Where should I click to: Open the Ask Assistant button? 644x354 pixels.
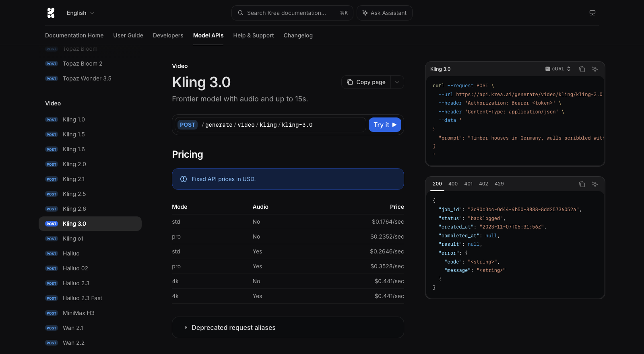tap(384, 13)
